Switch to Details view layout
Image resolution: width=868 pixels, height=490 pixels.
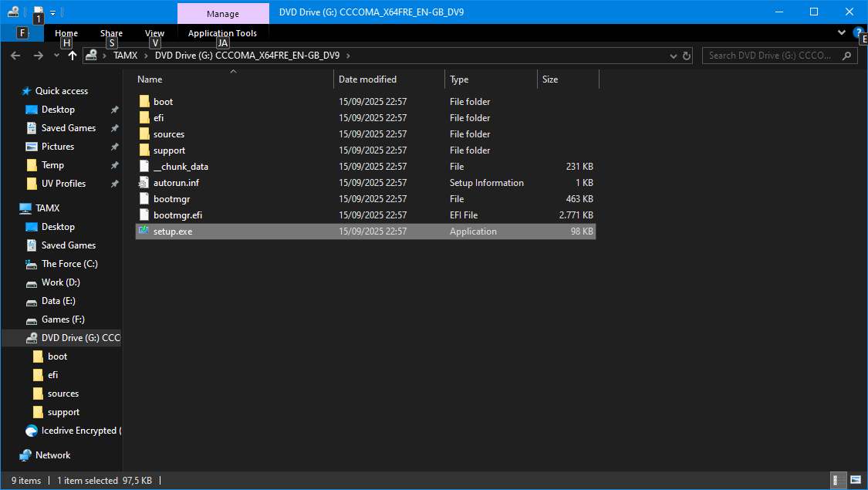[839, 481]
